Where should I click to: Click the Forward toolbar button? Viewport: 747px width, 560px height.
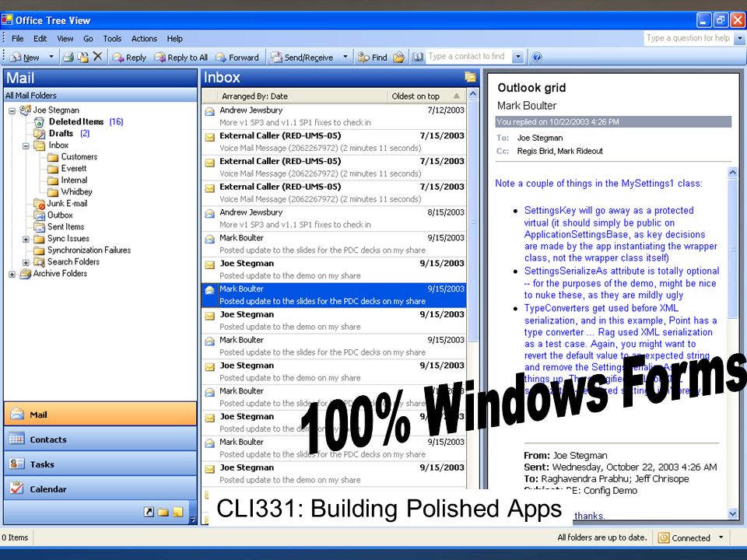[x=237, y=57]
